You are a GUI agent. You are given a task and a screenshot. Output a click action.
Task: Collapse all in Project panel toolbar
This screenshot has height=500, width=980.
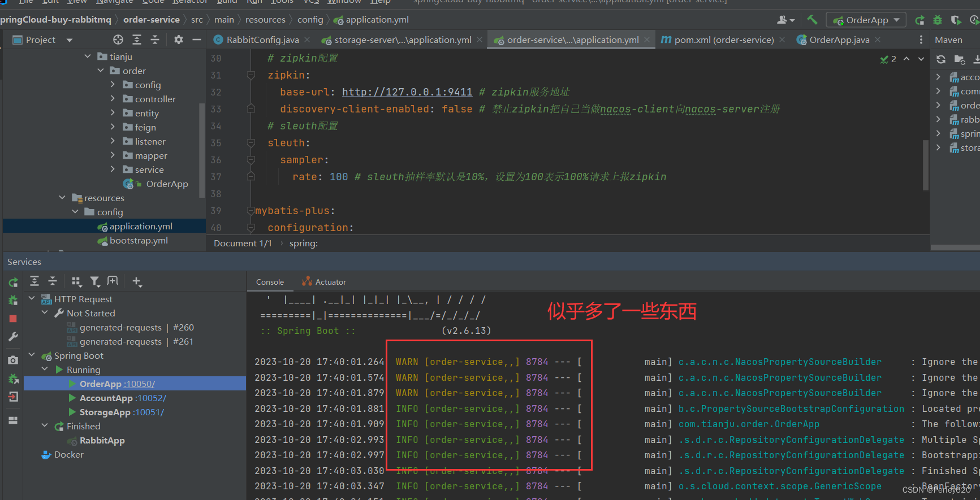click(155, 40)
